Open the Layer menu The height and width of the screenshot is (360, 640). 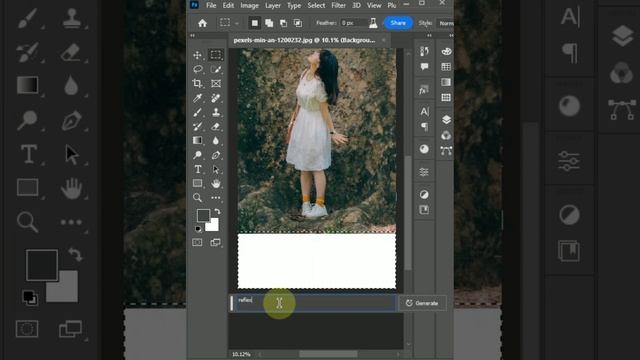[273, 5]
